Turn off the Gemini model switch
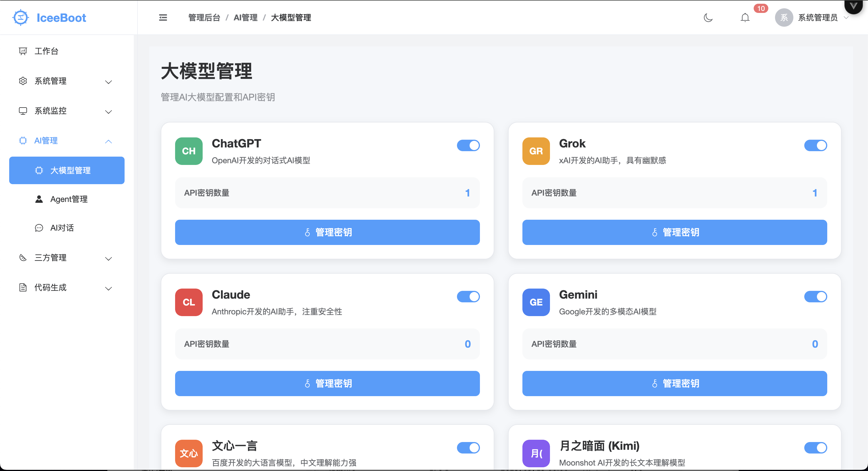 coord(815,297)
